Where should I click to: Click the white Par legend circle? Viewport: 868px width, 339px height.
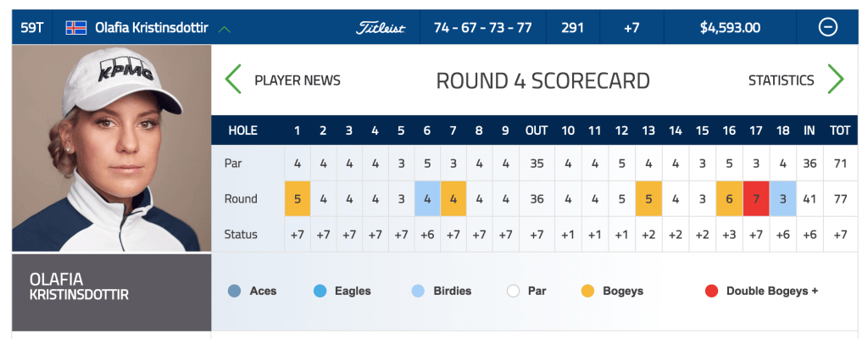(x=513, y=291)
